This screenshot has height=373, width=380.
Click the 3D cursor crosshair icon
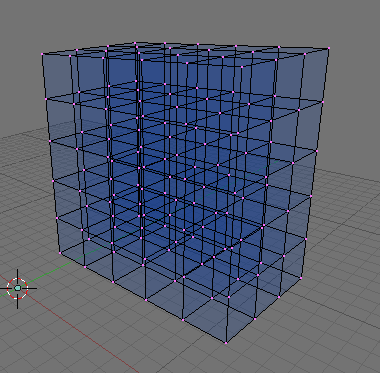coord(18,288)
